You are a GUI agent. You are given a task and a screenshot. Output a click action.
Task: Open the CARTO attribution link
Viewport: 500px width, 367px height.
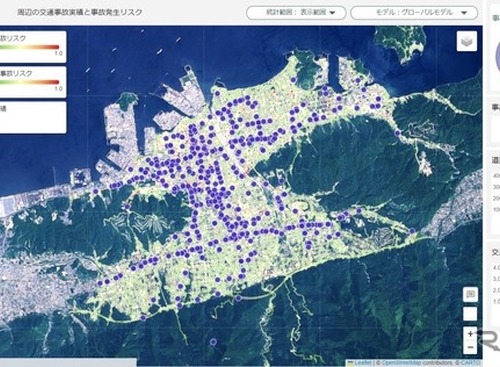click(x=471, y=363)
